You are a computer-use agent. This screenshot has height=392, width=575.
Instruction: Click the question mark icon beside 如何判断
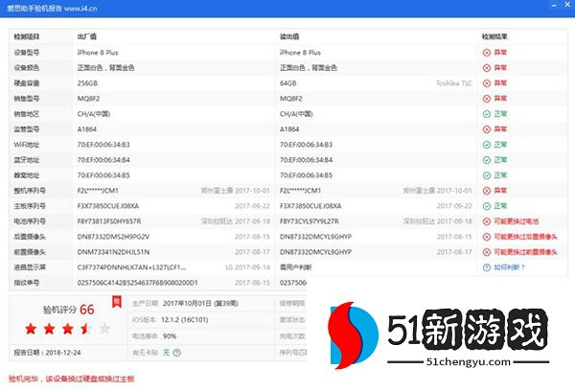(487, 267)
